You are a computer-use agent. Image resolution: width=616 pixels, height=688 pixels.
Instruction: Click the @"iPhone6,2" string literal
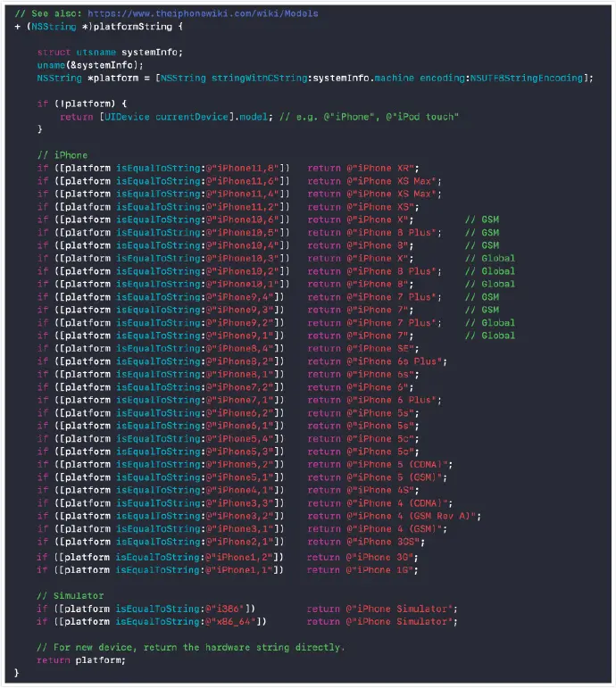[241, 413]
